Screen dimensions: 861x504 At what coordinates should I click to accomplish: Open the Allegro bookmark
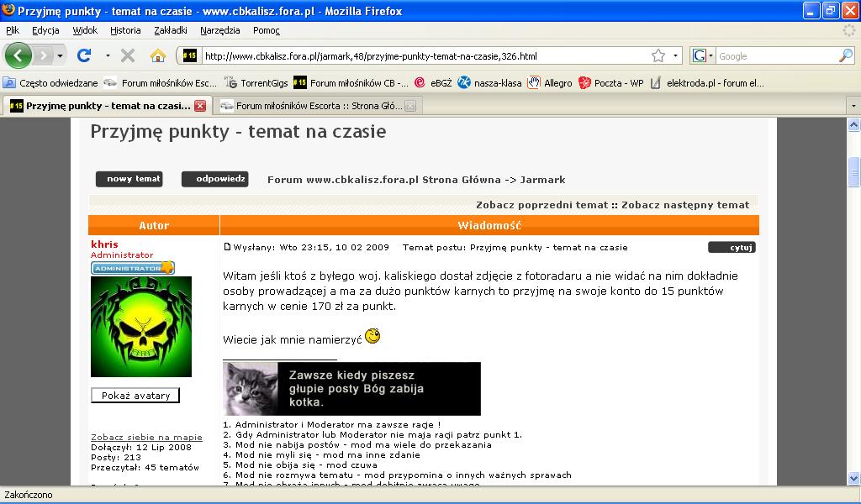click(550, 82)
